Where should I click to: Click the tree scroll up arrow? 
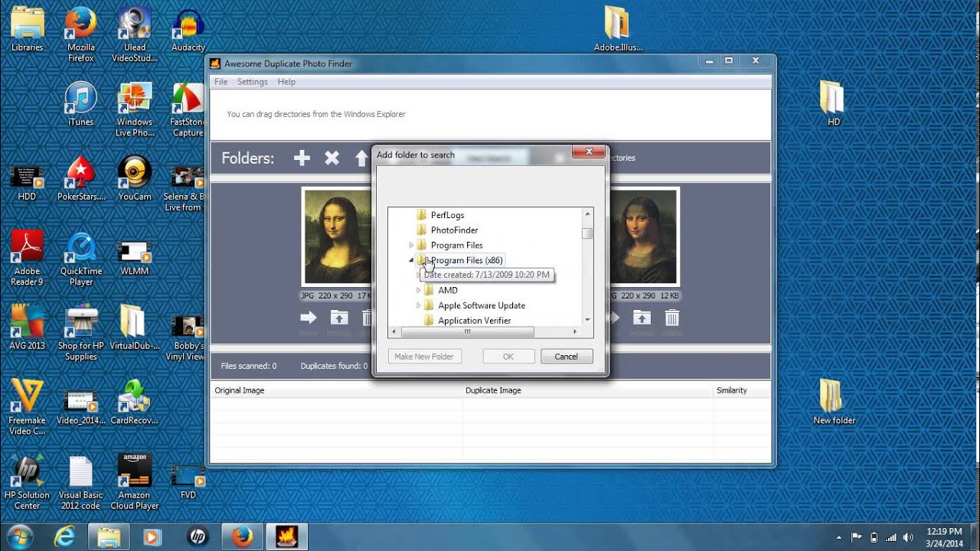click(587, 214)
